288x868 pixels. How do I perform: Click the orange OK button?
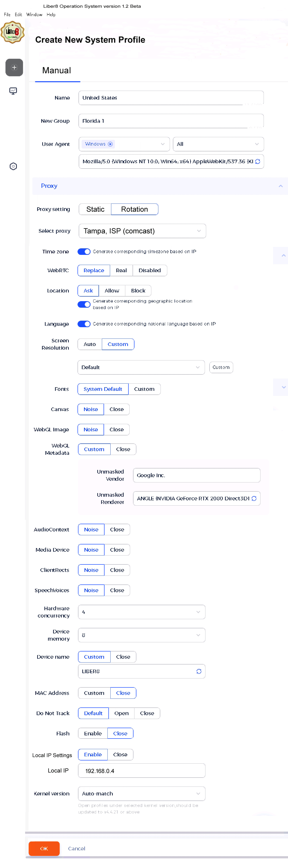[44, 848]
